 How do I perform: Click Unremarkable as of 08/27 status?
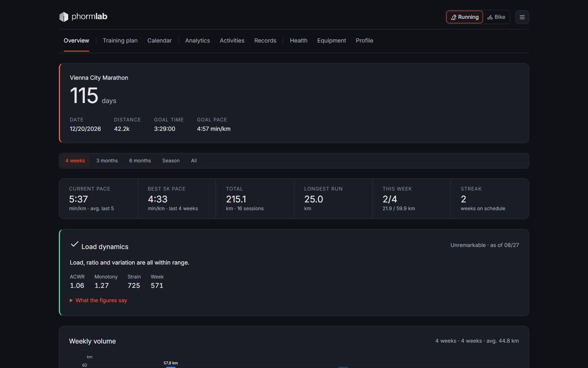pos(485,245)
